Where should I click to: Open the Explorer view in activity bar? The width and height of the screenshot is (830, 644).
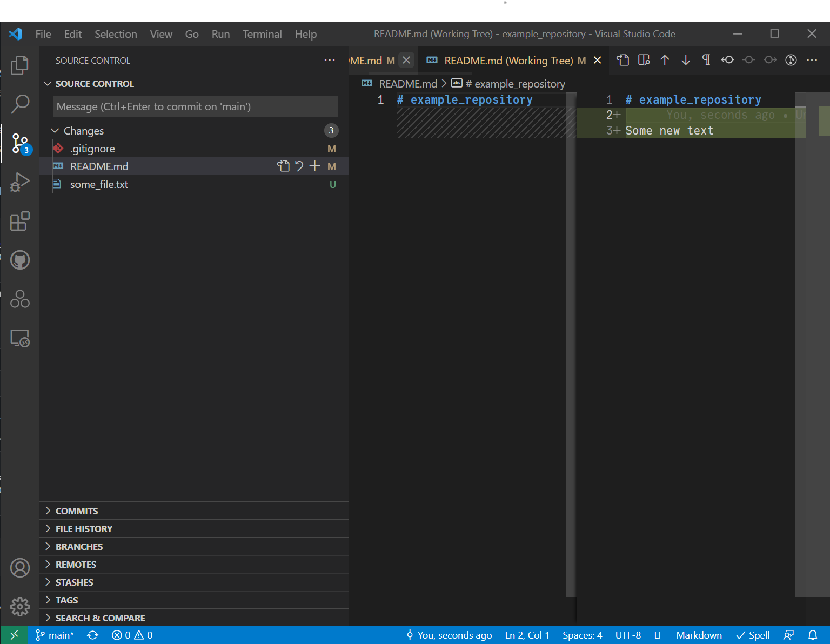click(20, 65)
